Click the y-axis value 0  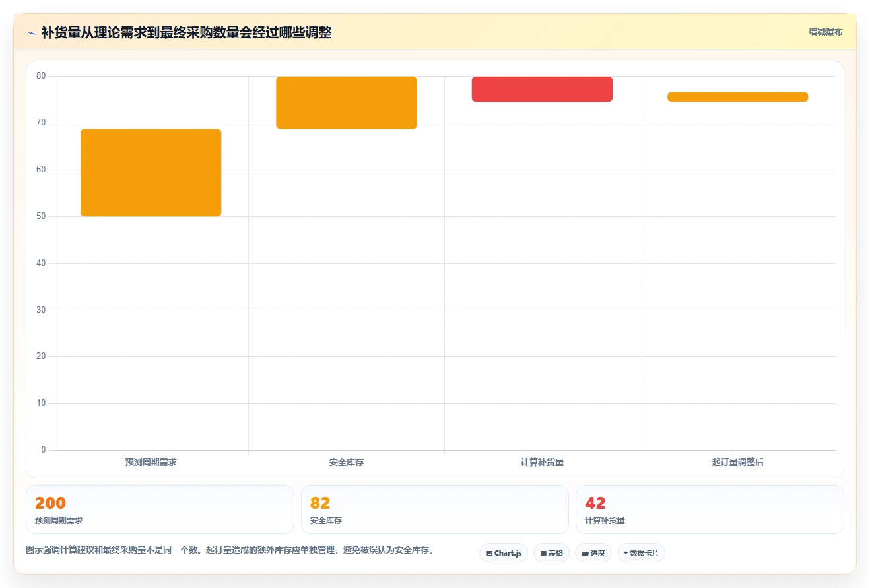[44, 450]
